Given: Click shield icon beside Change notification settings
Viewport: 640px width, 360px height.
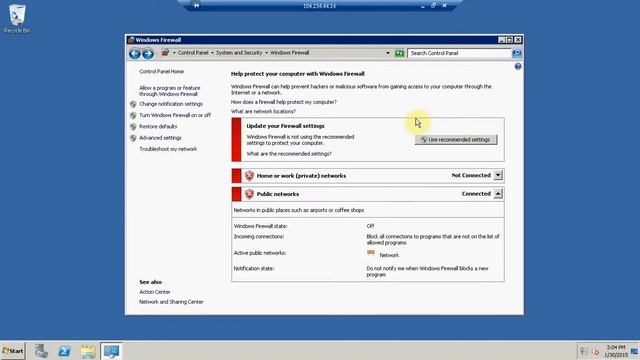Looking at the screenshot, I should (133, 104).
